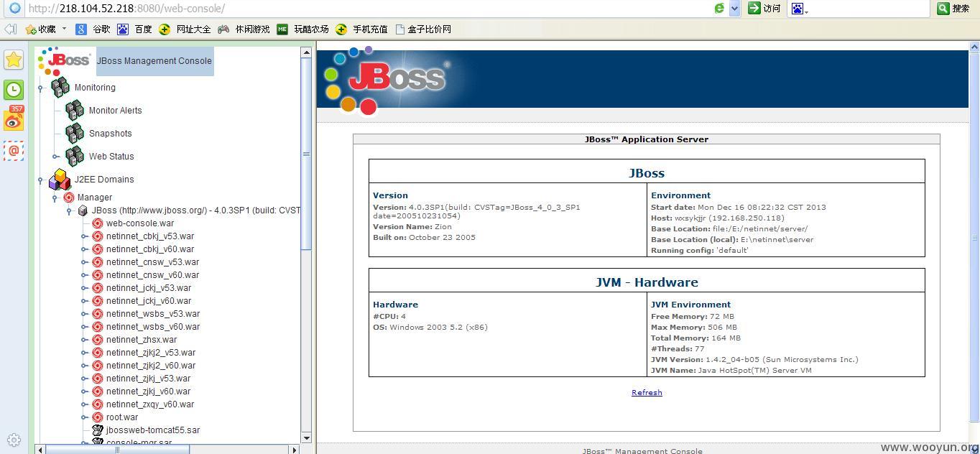Screen dimensions: 980x454
Task: Click the jbossweb-tomcat55.sar package icon
Action: pyautogui.click(x=98, y=430)
